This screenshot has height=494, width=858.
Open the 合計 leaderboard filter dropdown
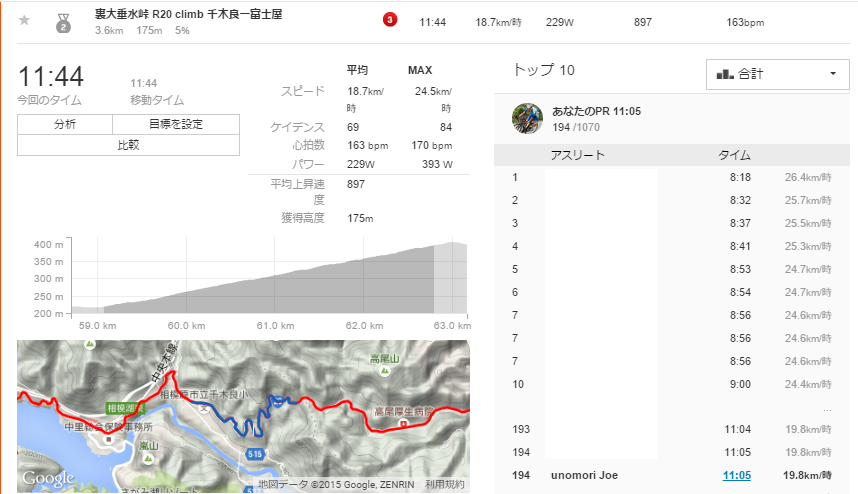coord(776,74)
